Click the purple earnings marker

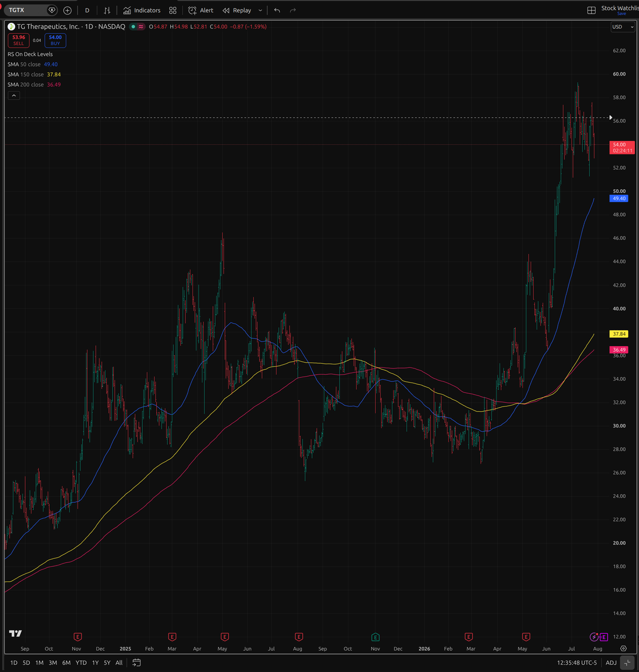[x=603, y=637]
